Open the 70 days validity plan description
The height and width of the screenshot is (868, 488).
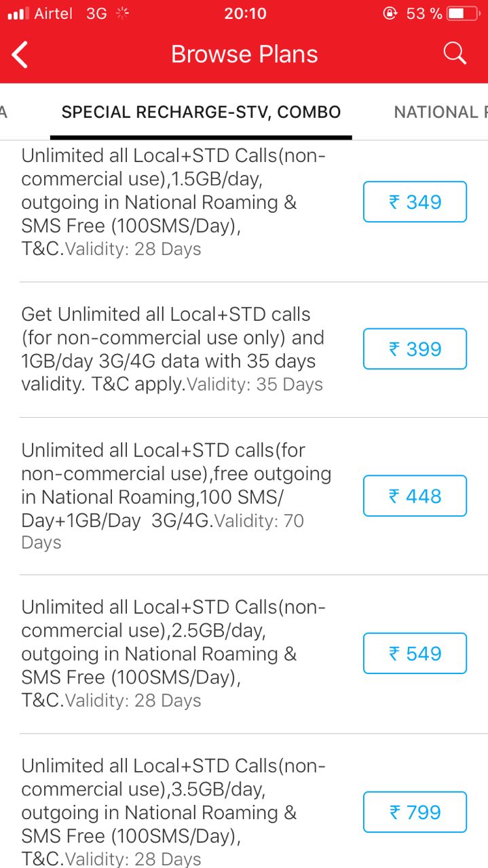(174, 496)
